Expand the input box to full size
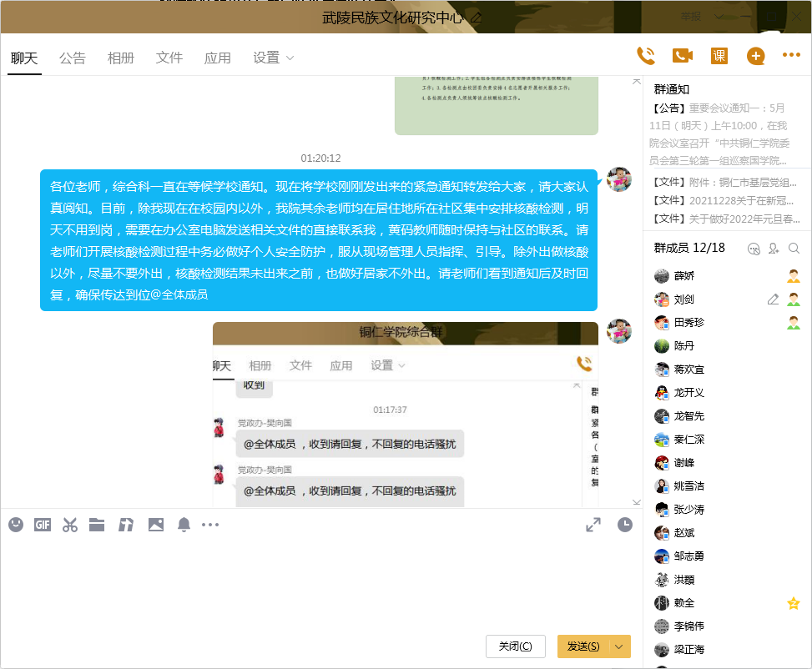Screen dimensions: 812x669 (x=593, y=525)
